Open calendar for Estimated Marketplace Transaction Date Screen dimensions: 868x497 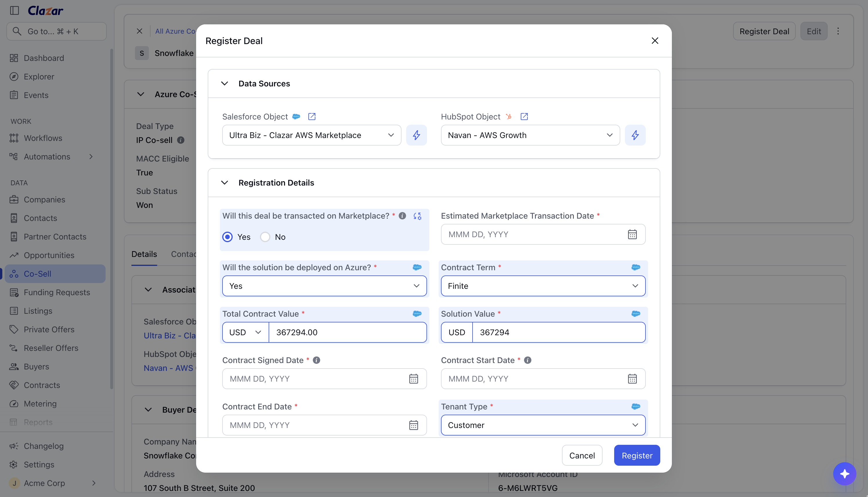[632, 235]
